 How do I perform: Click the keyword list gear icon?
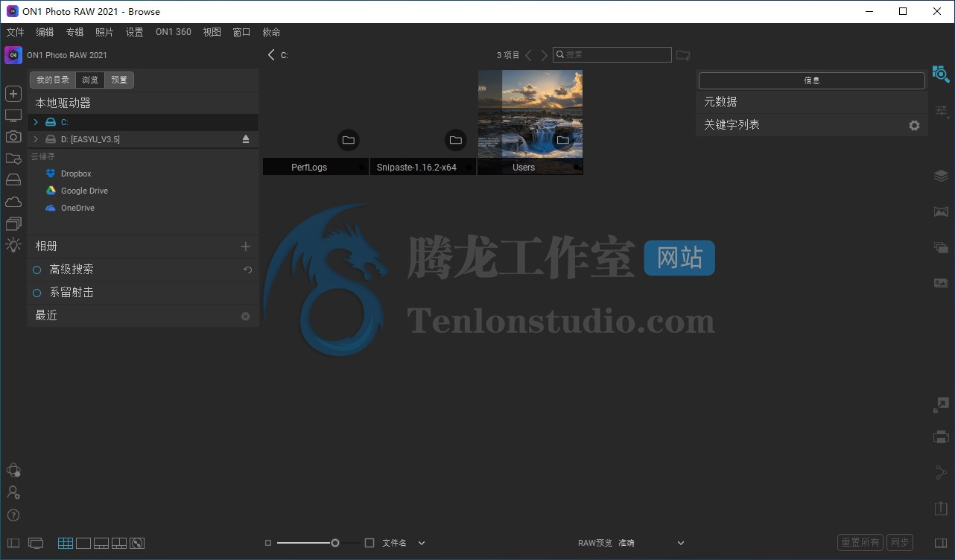pos(914,126)
